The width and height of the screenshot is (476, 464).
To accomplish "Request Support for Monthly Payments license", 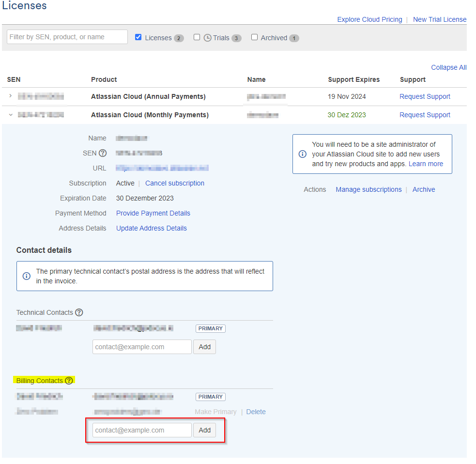I will coord(425,115).
